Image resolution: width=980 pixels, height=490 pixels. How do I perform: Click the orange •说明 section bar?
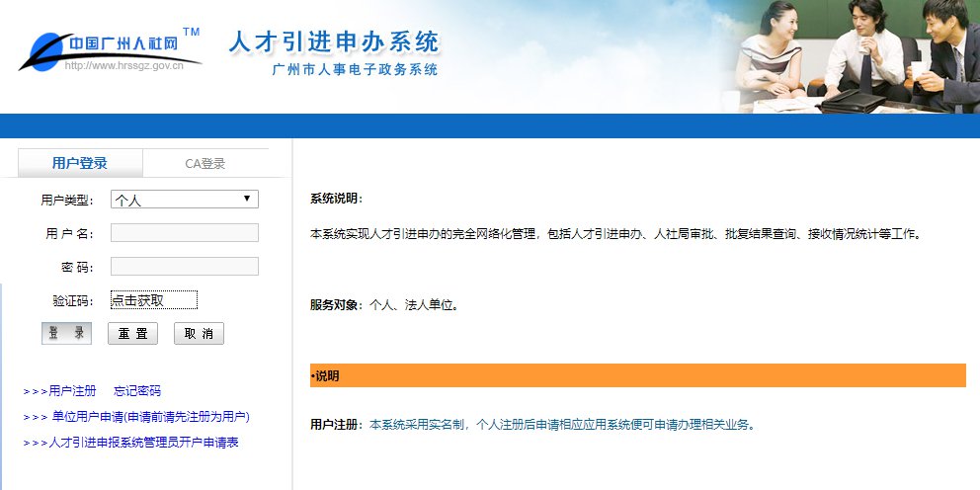pos(638,375)
